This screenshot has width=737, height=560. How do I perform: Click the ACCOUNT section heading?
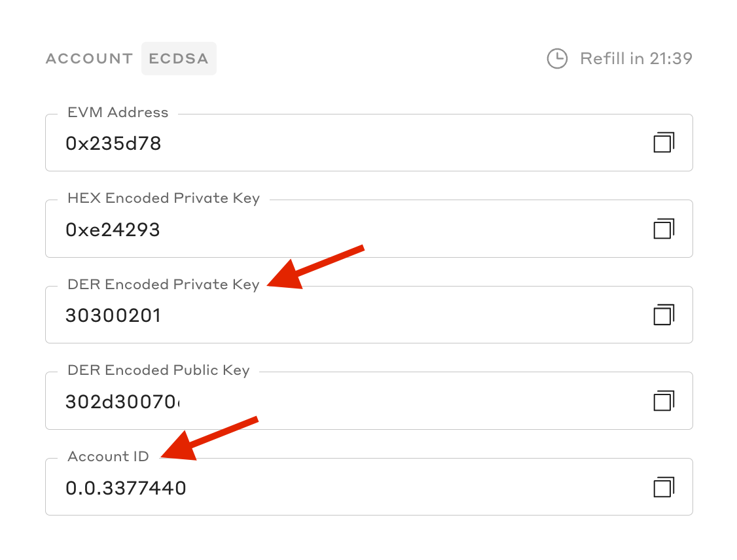(89, 59)
